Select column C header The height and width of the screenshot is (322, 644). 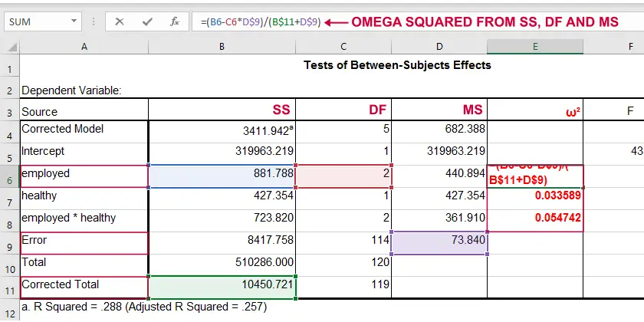[343, 47]
